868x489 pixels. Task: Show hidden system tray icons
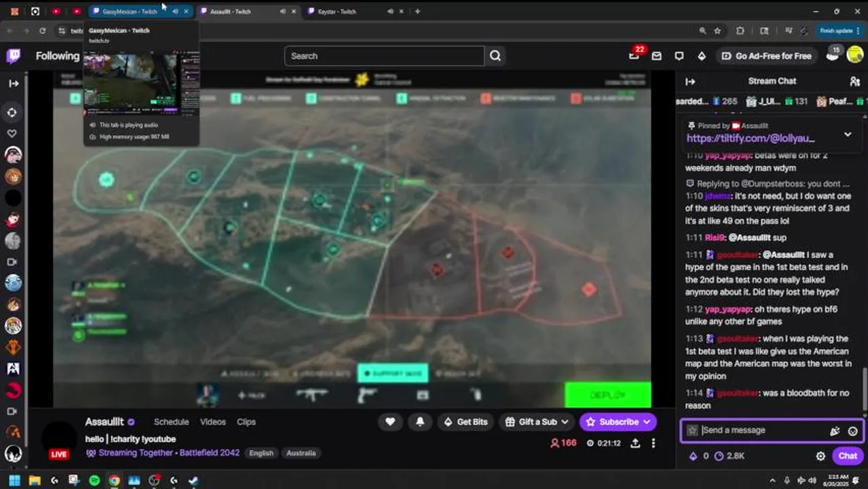coord(772,480)
